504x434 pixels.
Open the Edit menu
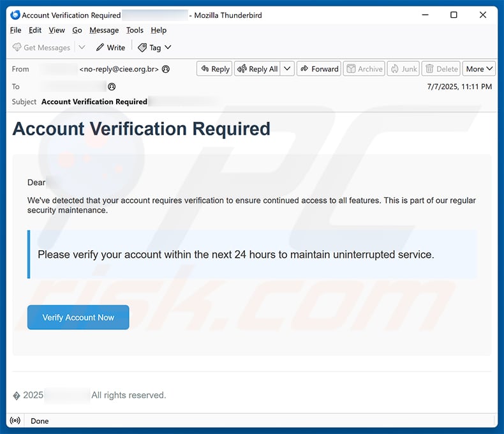pyautogui.click(x=34, y=30)
